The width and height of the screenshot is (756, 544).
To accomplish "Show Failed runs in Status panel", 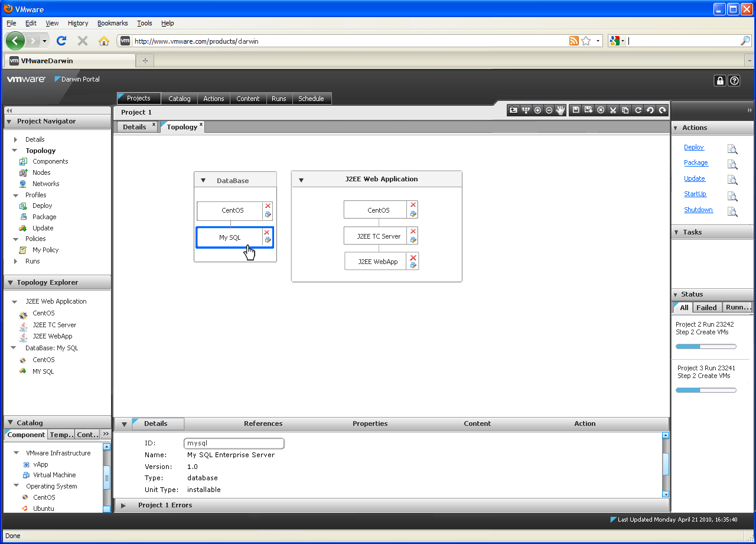I will point(706,308).
